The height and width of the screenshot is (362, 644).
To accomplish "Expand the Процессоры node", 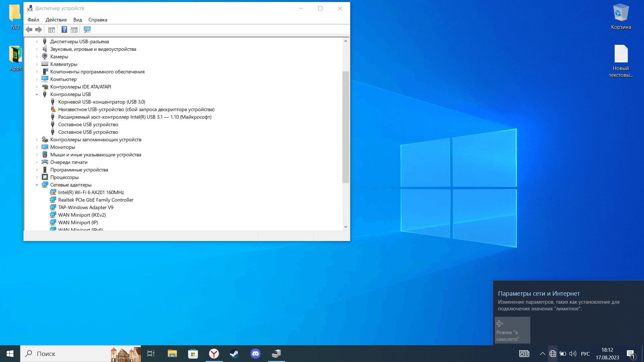I will 37,177.
